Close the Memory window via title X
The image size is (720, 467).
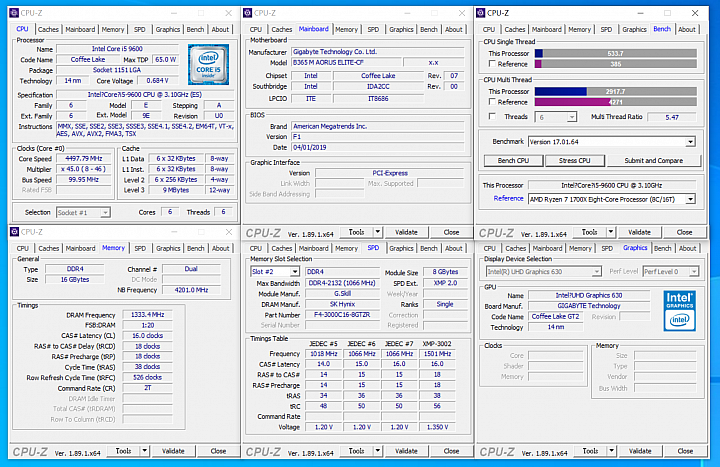[228, 232]
